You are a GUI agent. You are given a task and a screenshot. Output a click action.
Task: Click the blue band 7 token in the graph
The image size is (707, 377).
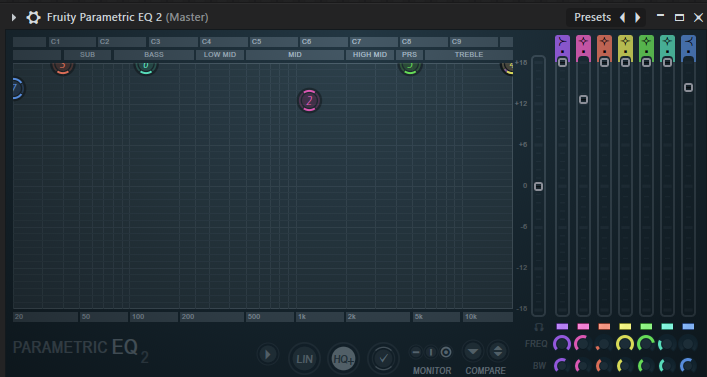[x=17, y=88]
